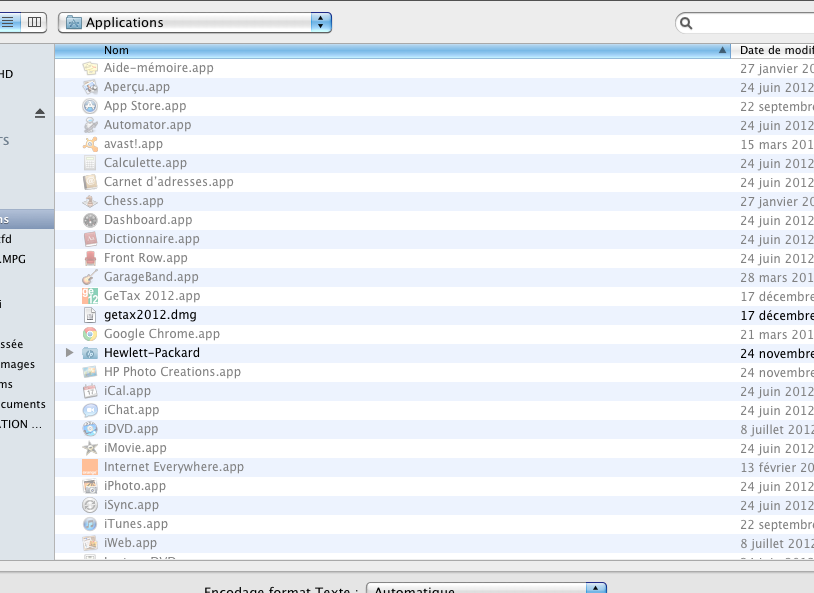
Task: Switch to list view mode
Action: pyautogui.click(x=8, y=22)
